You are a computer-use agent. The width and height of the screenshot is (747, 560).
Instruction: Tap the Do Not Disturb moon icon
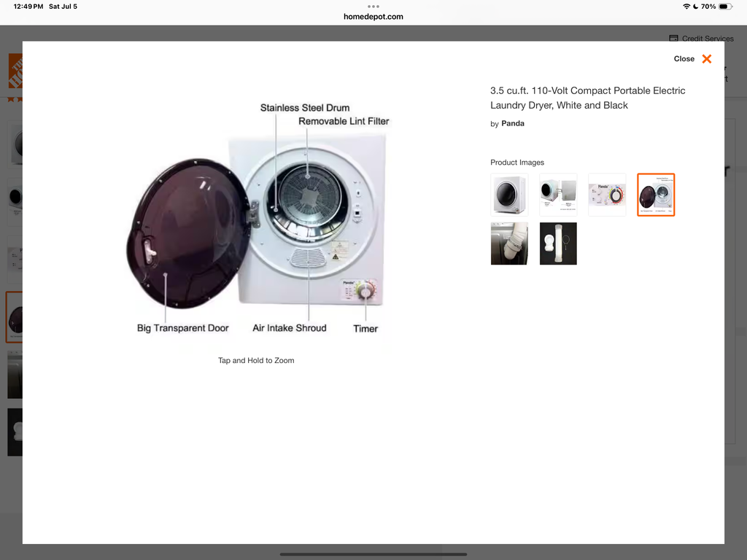point(695,7)
